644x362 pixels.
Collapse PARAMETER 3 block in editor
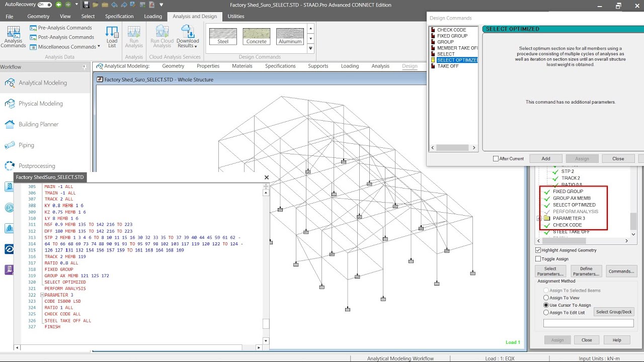(42, 295)
